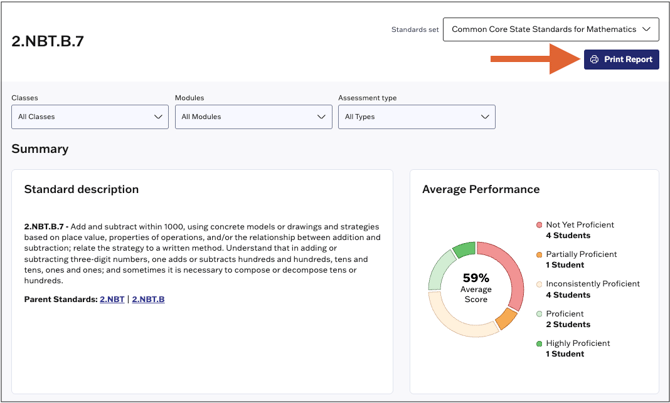
Task: Click the Standard description heading
Action: [81, 189]
